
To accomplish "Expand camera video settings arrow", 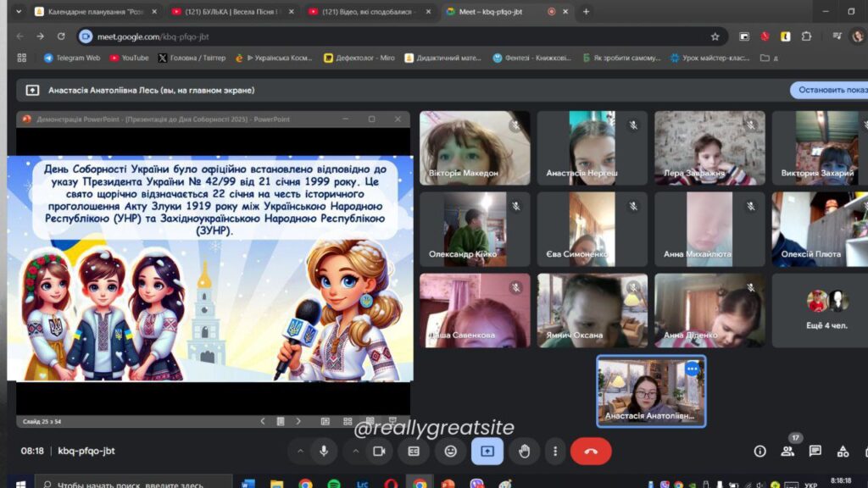I will point(354,452).
